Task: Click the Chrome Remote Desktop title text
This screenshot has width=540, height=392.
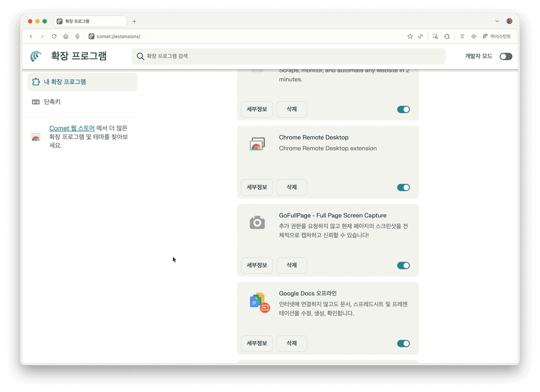Action: click(313, 137)
